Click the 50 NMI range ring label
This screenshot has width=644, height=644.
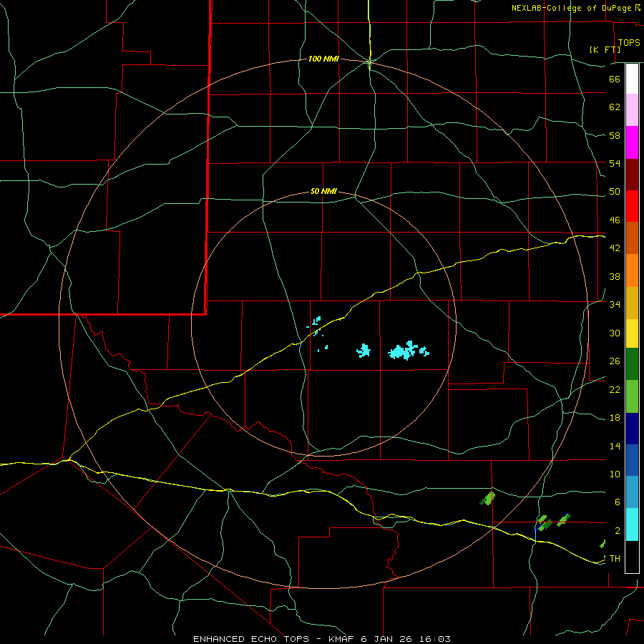point(323,191)
